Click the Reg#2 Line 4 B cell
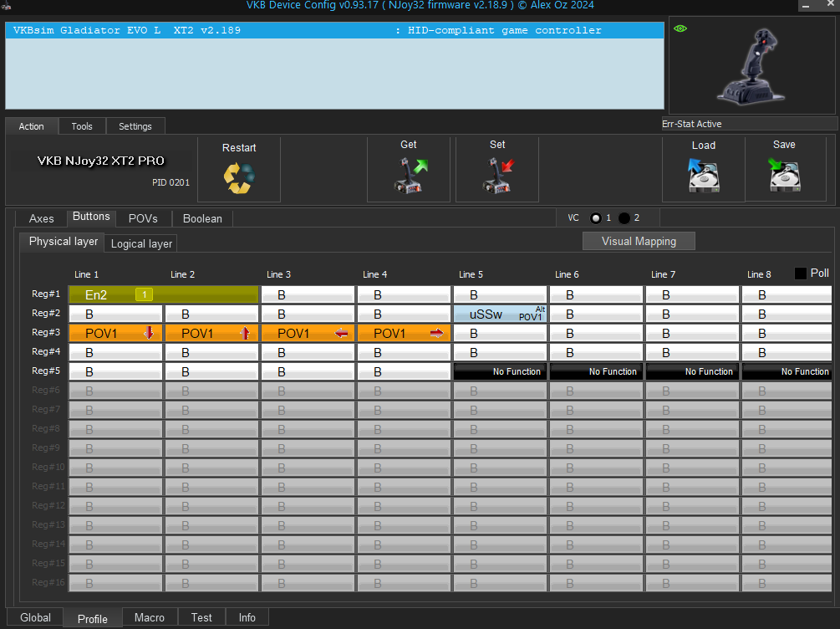The height and width of the screenshot is (629, 840). [x=404, y=314]
